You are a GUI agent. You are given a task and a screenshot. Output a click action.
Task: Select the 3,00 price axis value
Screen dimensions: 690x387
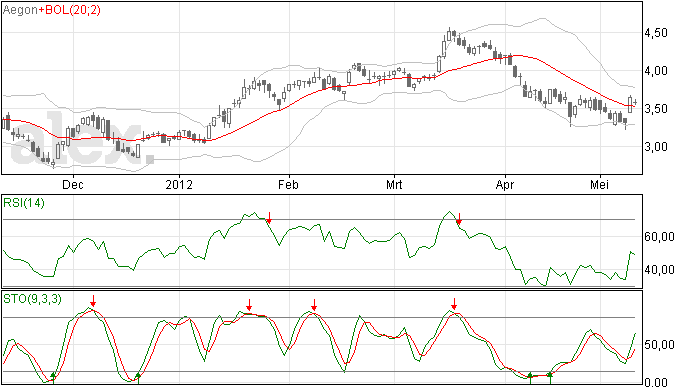[x=656, y=147]
